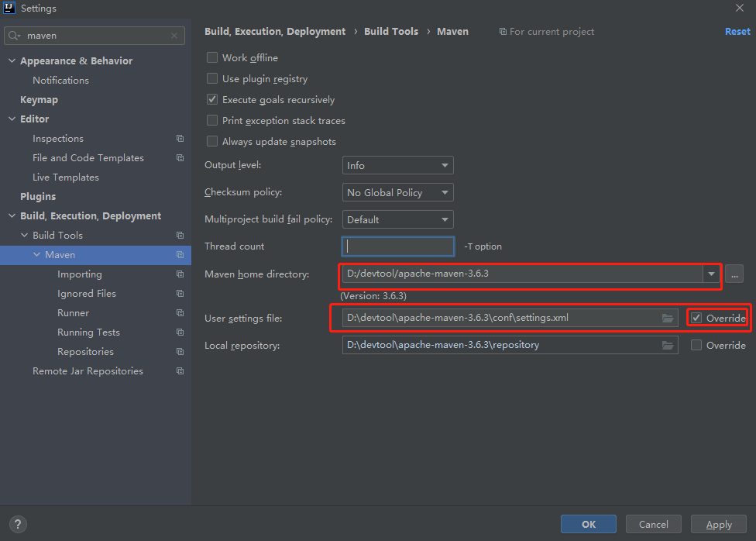Click the OK button
Image resolution: width=756 pixels, height=541 pixels.
point(588,524)
